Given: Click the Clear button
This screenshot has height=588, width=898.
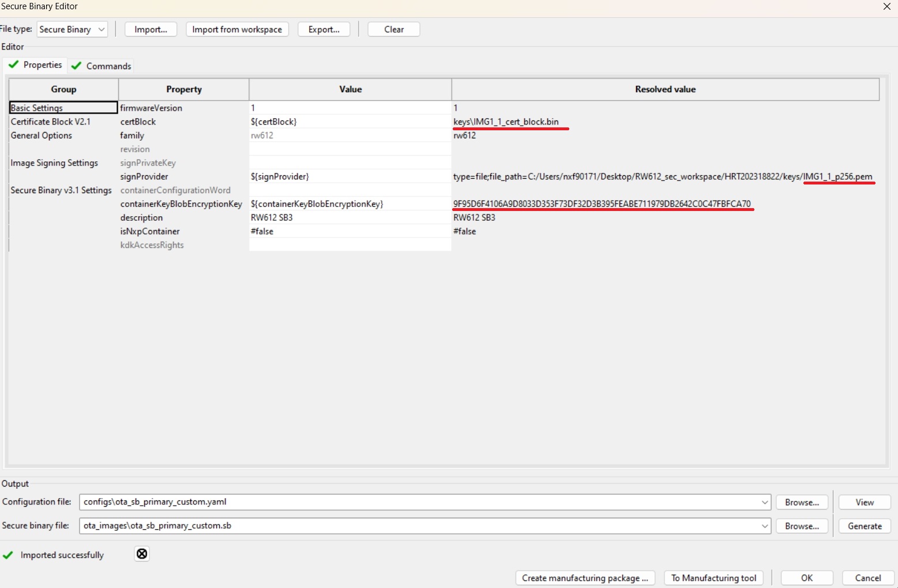Looking at the screenshot, I should pos(394,29).
